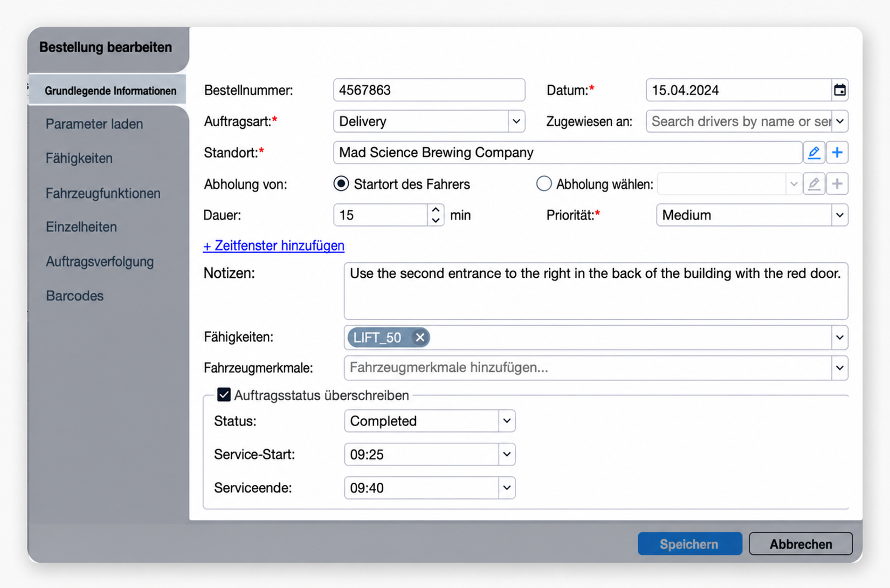Image resolution: width=890 pixels, height=588 pixels.
Task: Increase Dauer with the up arrow
Action: 435,210
